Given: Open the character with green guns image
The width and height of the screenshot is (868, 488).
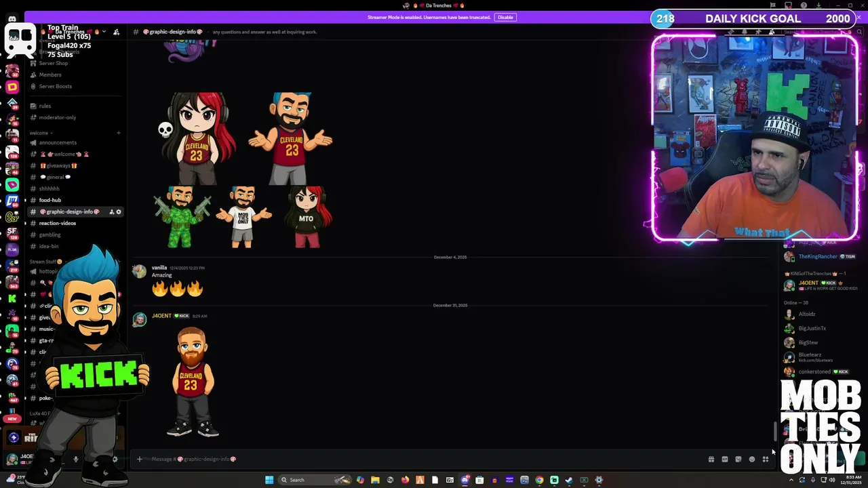Looking at the screenshot, I should pos(182,217).
